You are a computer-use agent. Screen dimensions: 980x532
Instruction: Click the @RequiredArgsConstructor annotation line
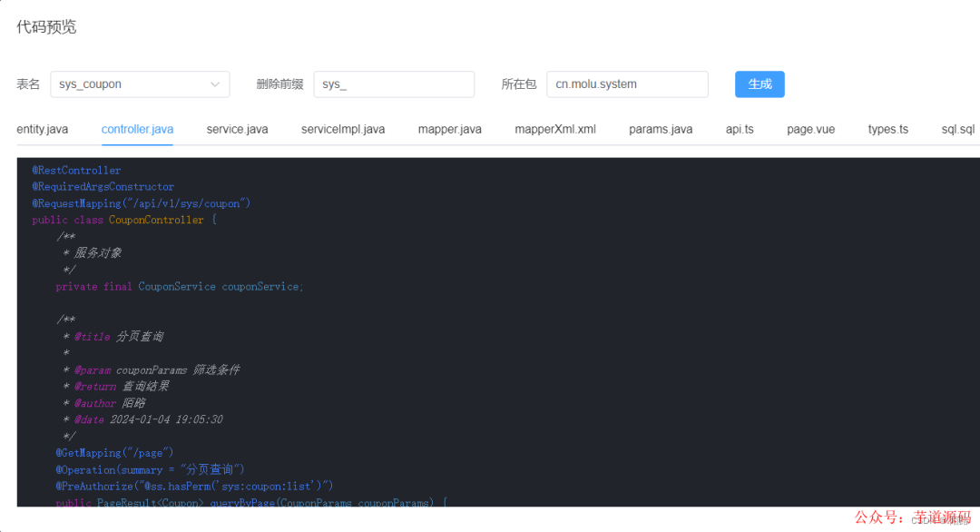click(103, 187)
